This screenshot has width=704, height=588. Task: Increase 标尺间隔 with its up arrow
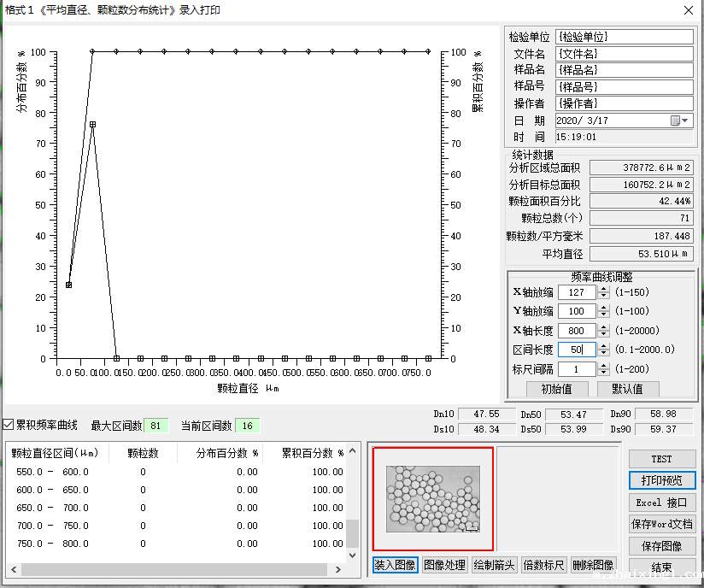(x=603, y=365)
